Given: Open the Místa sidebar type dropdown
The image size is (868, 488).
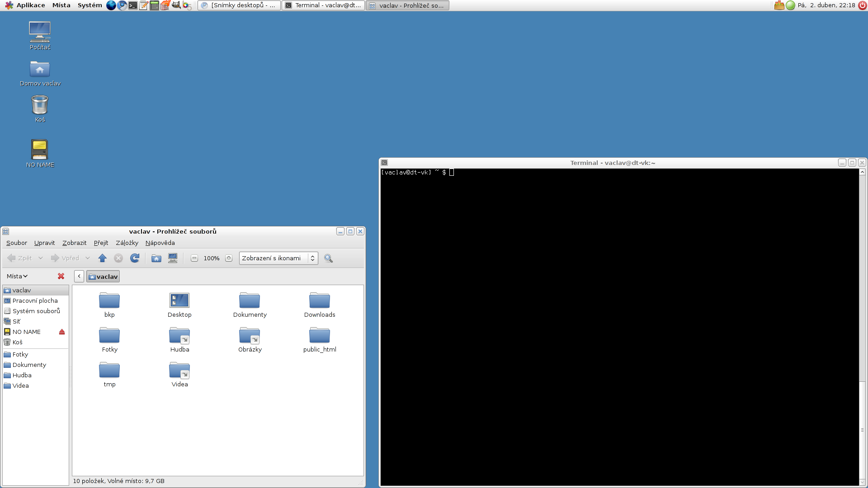Looking at the screenshot, I should 17,276.
